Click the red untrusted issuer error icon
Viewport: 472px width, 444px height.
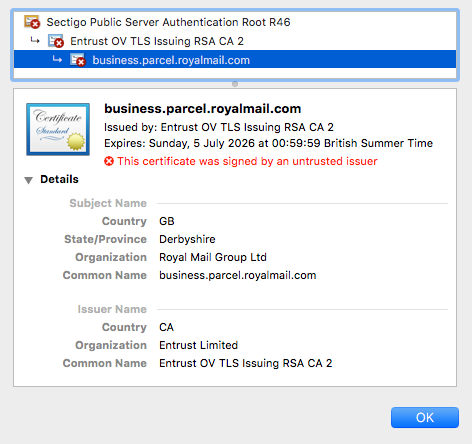point(109,161)
